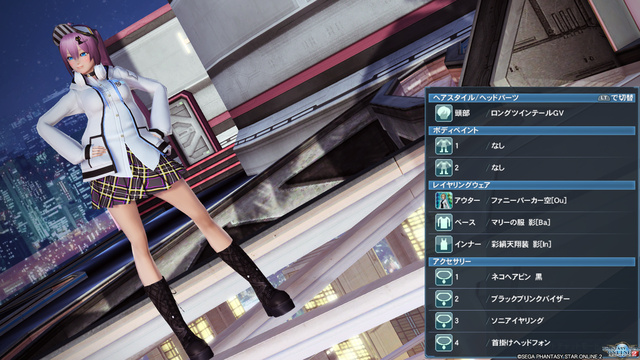Select マリーの服 影[Ba] base wear
The image size is (640, 360).
tap(520, 222)
